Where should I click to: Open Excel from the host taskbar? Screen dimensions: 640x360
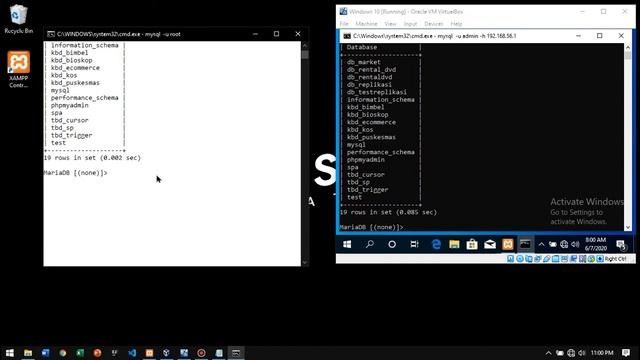pyautogui.click(x=80, y=353)
